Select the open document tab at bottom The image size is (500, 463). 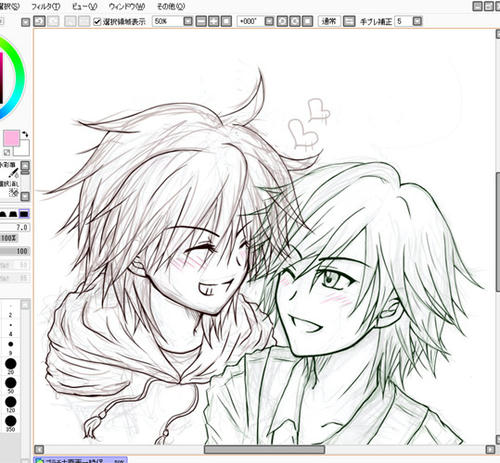[x=80, y=460]
